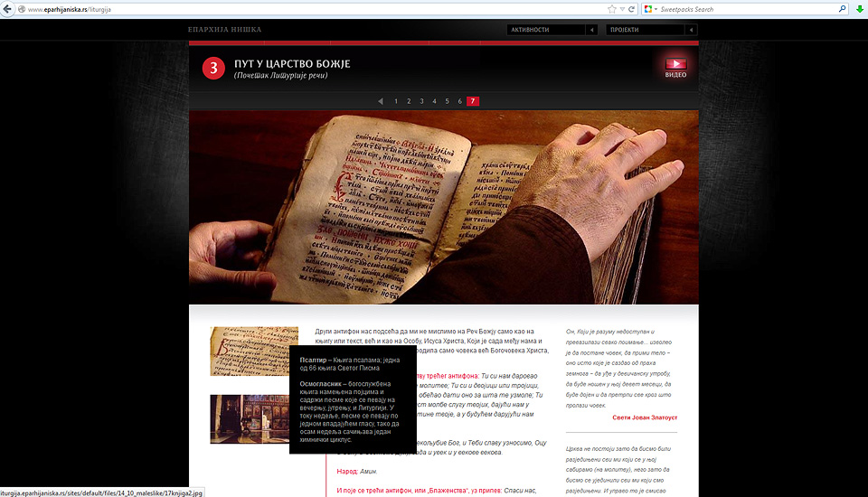Switch to slide page 4
The height and width of the screenshot is (497, 868).
coord(434,101)
